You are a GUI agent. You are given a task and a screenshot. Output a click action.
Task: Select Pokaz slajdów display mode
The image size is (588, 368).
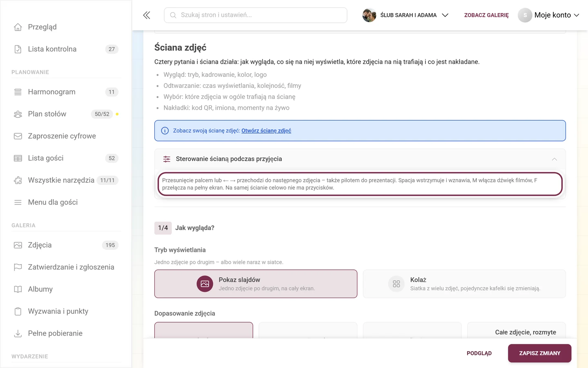[256, 284]
